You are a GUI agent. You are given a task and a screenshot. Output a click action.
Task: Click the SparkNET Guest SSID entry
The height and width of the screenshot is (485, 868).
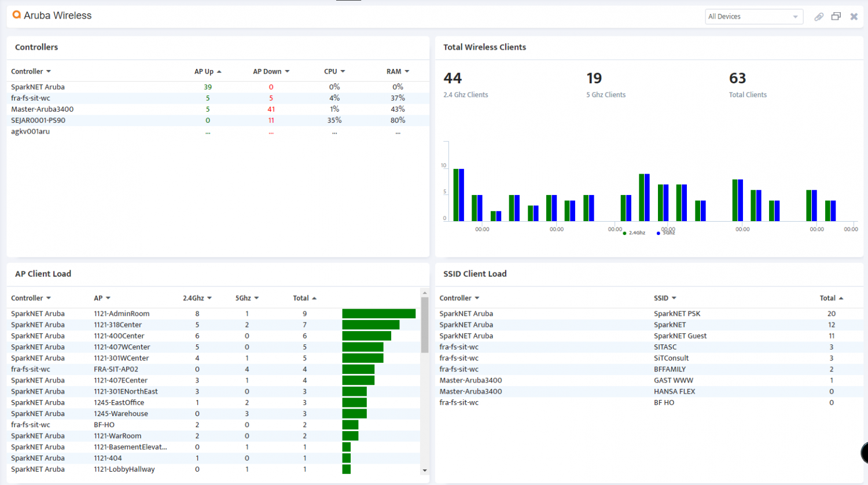coord(679,336)
